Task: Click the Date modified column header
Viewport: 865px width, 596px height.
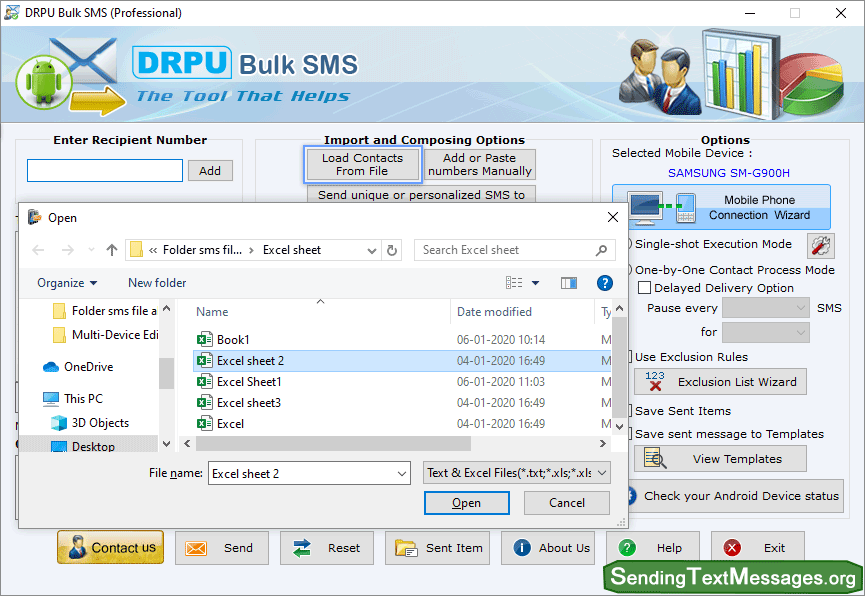Action: tap(494, 312)
